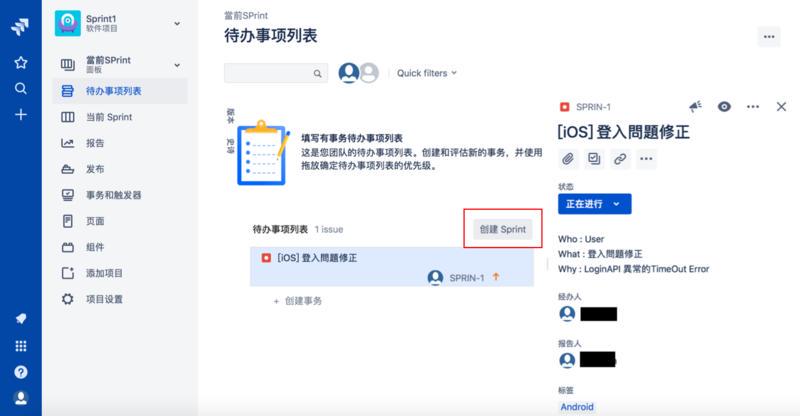Click the 创建 Sprint button
The image size is (800, 416).
click(x=503, y=229)
